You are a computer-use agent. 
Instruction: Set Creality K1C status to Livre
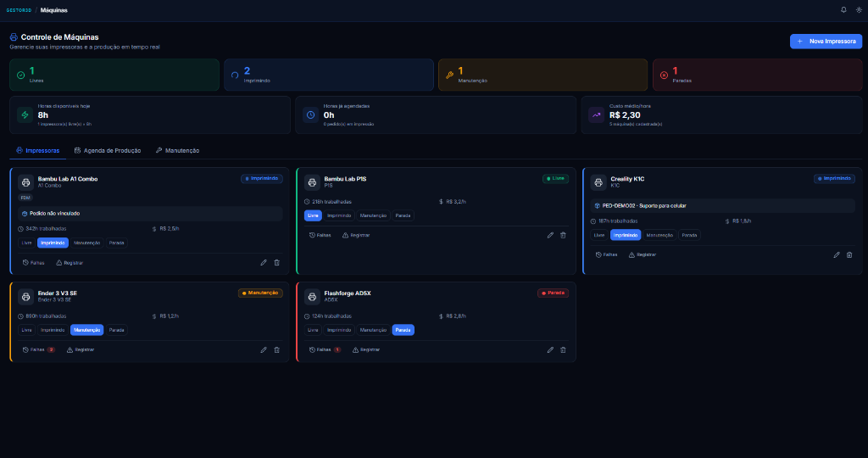(x=599, y=236)
